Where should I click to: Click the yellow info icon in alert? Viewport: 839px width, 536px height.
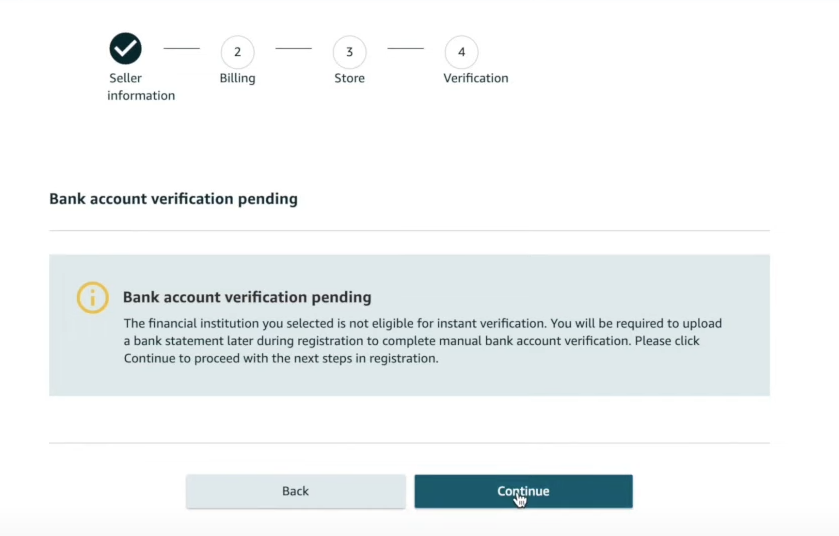(x=93, y=297)
